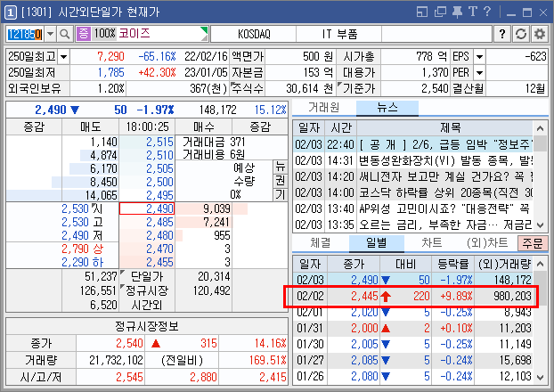Click the 매도 column header

click(91, 127)
